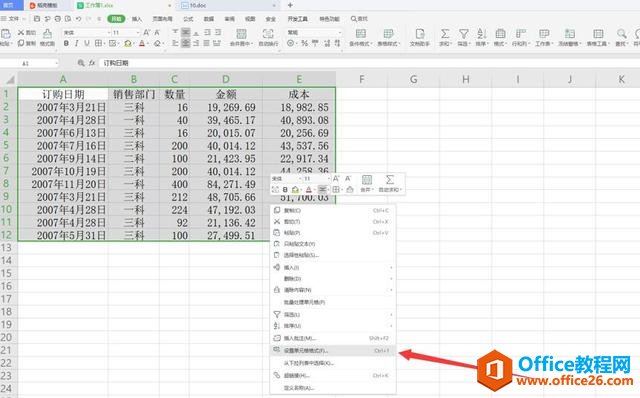Click the Sum (求和) sigma icon in ribbon
Viewport: 640px width, 398px height.
pyautogui.click(x=445, y=33)
